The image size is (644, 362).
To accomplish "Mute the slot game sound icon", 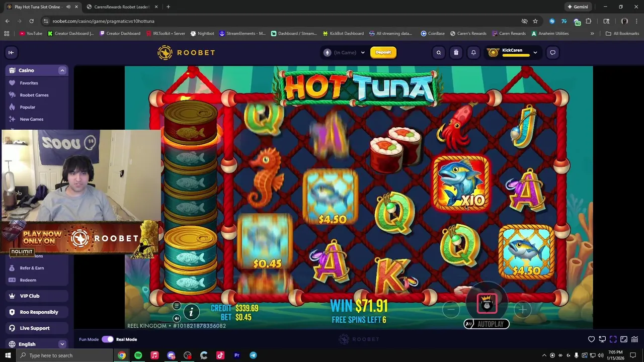I will [177, 318].
